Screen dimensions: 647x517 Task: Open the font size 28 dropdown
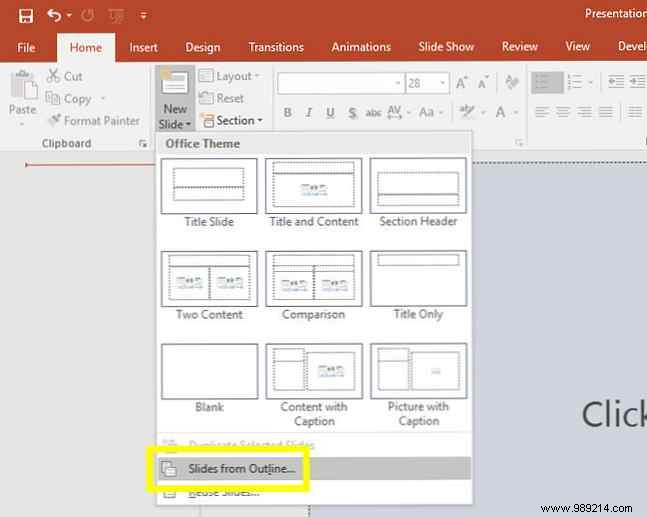(442, 83)
